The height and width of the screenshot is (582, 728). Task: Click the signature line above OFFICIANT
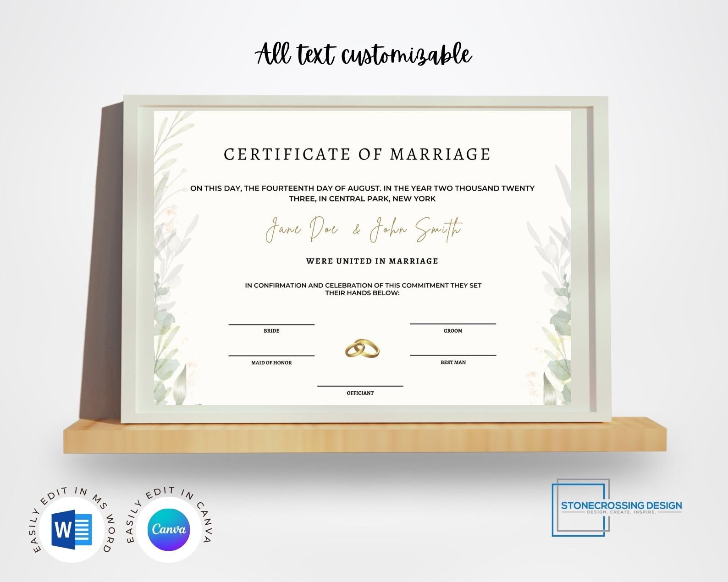coord(360,386)
